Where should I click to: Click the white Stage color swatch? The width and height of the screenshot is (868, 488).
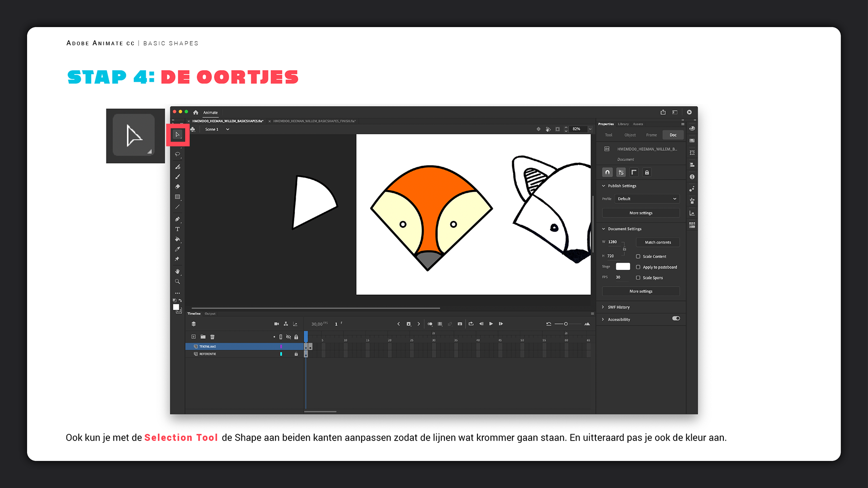[x=623, y=267]
